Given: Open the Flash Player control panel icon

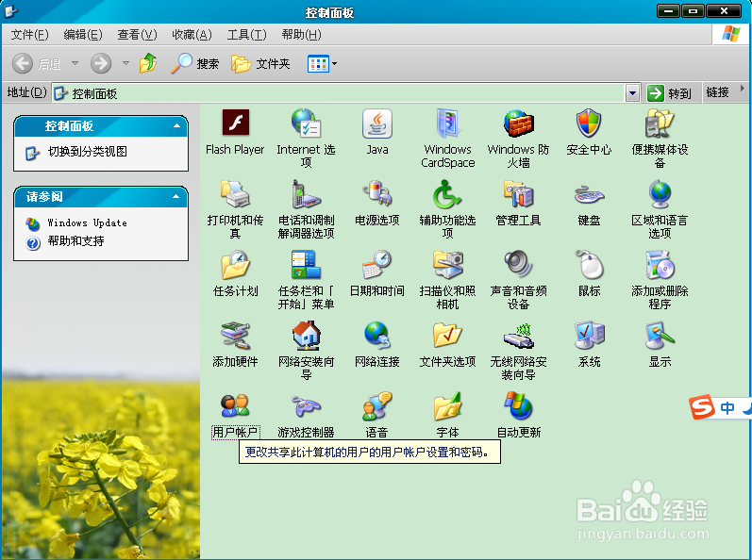Looking at the screenshot, I should tap(235, 124).
